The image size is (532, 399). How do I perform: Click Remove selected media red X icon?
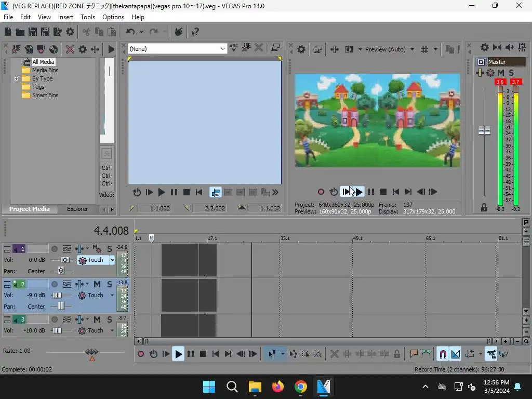click(70, 49)
